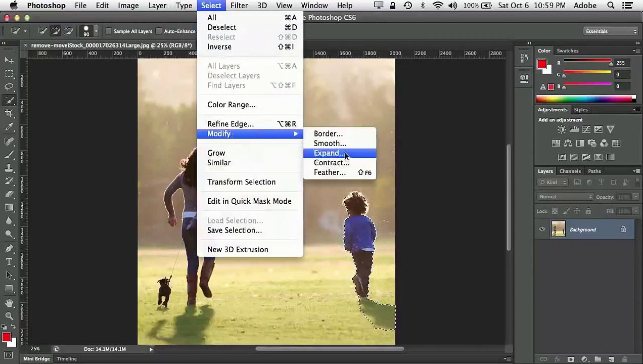Open the brush size picker dropdown
This screenshot has width=643, height=364.
96,31
